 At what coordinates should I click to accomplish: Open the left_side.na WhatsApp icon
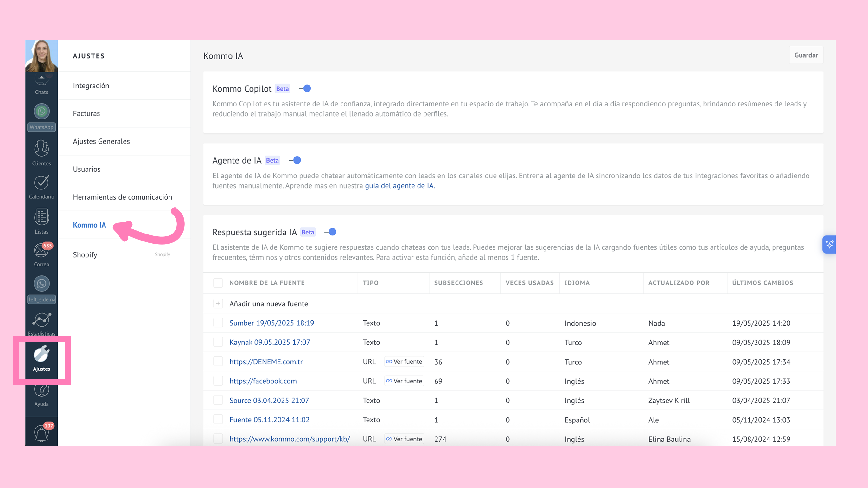click(41, 284)
